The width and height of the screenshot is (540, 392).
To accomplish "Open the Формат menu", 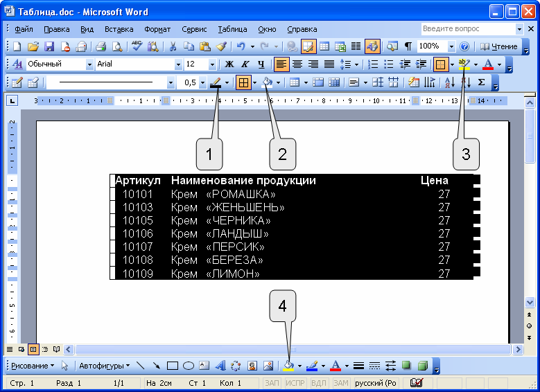I will pyautogui.click(x=157, y=29).
